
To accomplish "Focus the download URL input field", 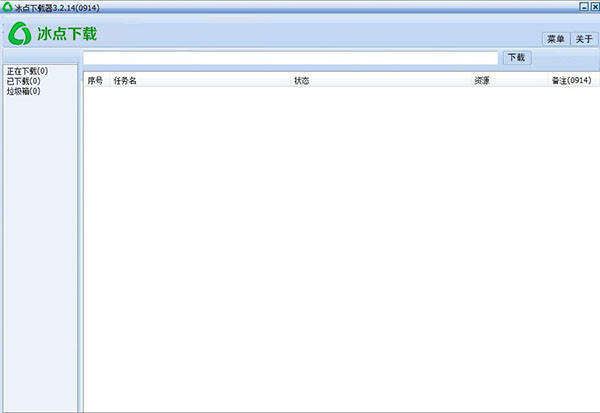I will pyautogui.click(x=290, y=58).
